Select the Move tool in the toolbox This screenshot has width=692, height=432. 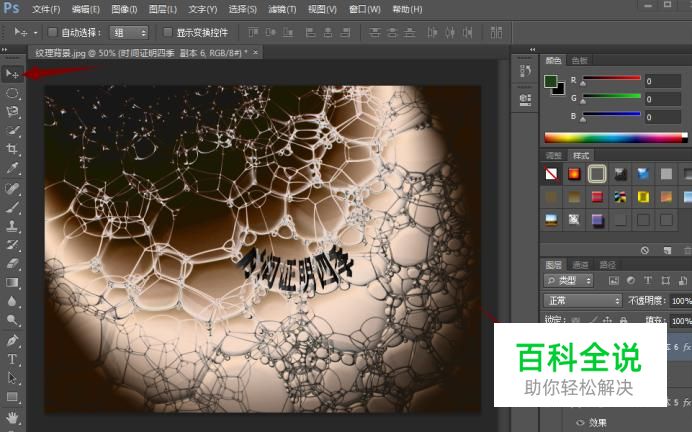click(x=12, y=74)
